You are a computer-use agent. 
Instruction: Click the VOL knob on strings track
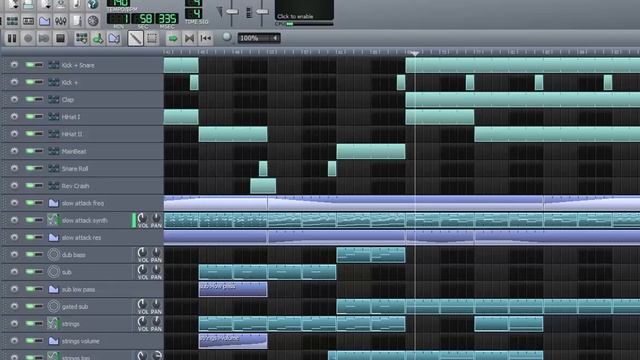142,321
